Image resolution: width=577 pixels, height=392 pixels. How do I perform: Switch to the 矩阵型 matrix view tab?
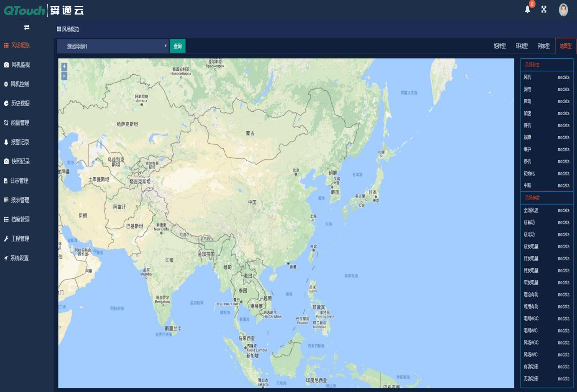[x=499, y=46]
